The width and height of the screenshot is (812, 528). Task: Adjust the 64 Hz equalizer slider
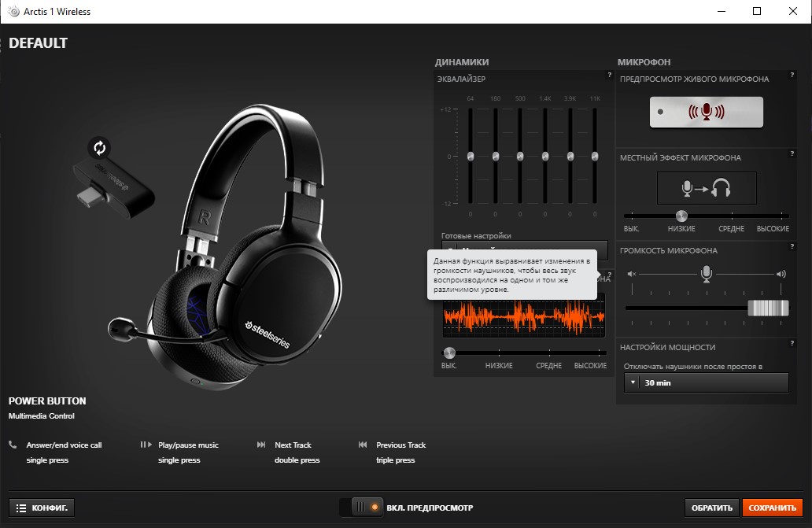[x=471, y=157]
